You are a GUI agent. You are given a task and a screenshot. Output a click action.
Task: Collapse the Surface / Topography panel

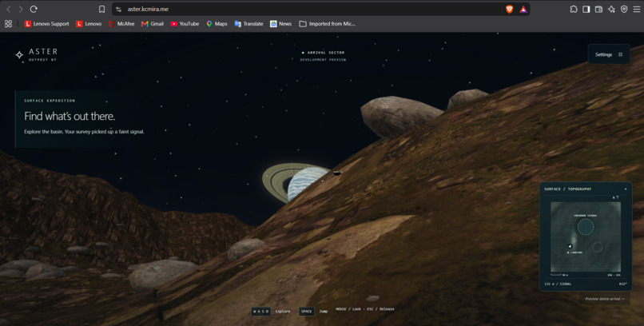(x=626, y=189)
